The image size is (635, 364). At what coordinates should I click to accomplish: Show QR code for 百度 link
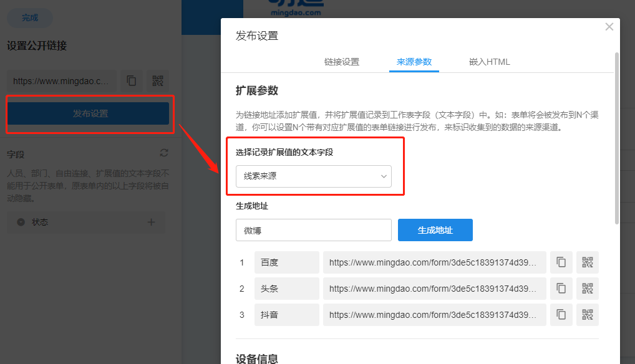click(588, 262)
